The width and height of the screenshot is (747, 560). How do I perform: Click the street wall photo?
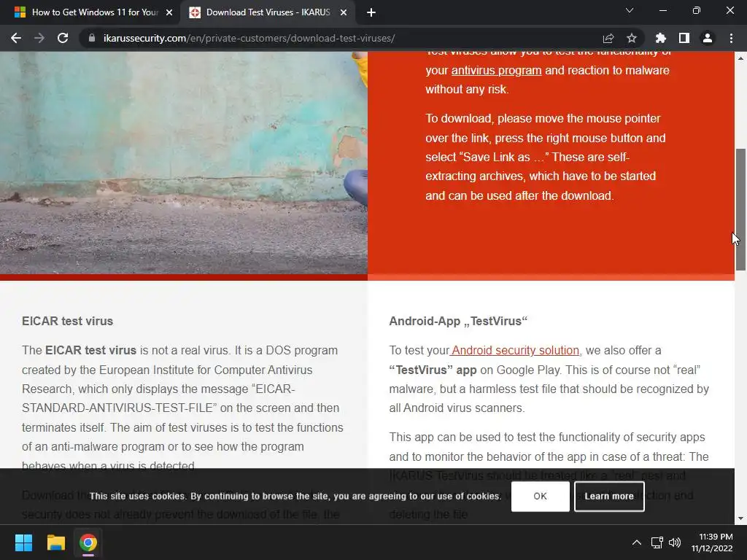(x=183, y=163)
